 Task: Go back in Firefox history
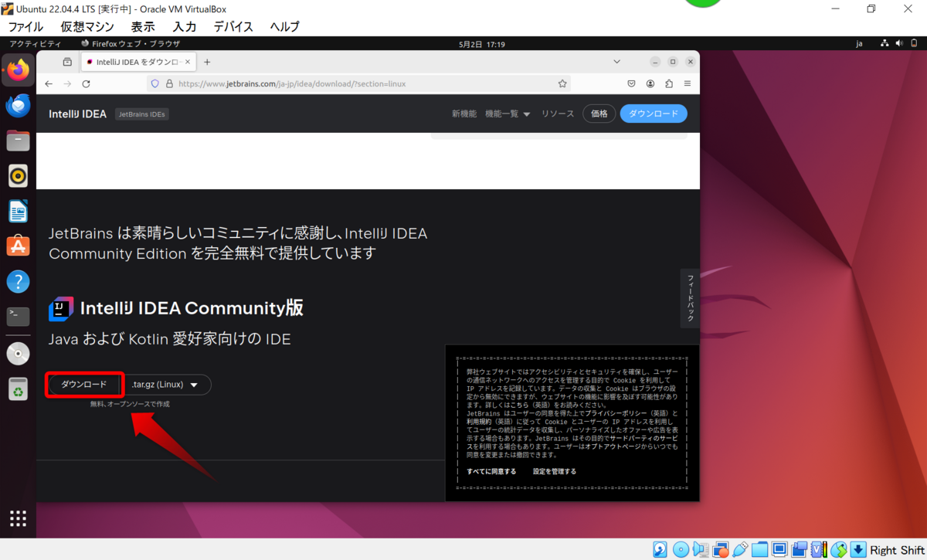pos(49,83)
